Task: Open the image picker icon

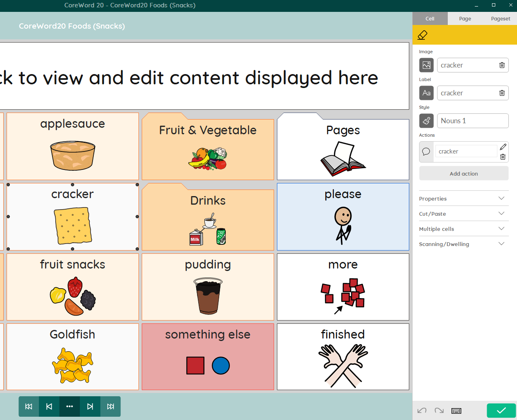Action: (426, 65)
